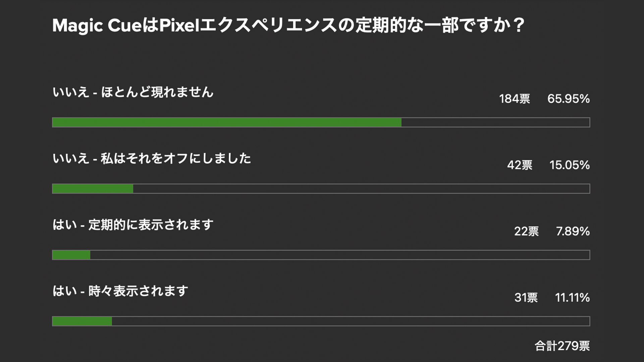Screen dimensions: 644x362
Task: Select option いいえ - 私はそれをオフにしました
Action: point(152,158)
